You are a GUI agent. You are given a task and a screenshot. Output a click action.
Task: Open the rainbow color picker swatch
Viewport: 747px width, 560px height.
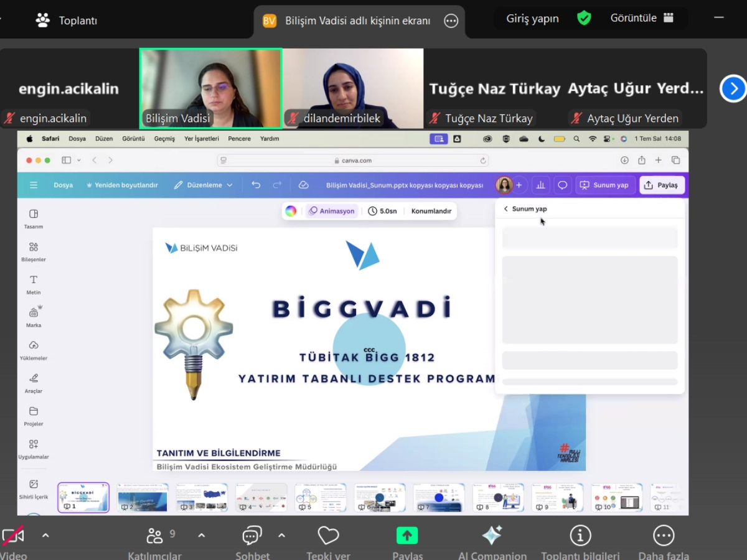click(x=291, y=211)
